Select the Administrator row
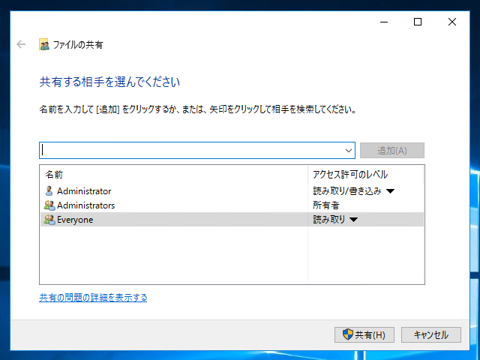The height and width of the screenshot is (360, 480). 232,191
